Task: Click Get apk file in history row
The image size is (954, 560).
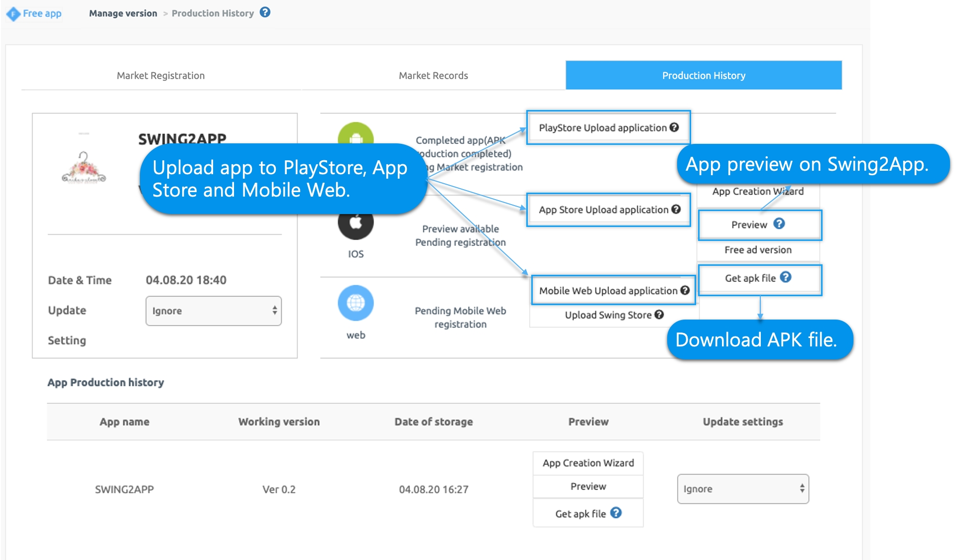Action: click(588, 513)
